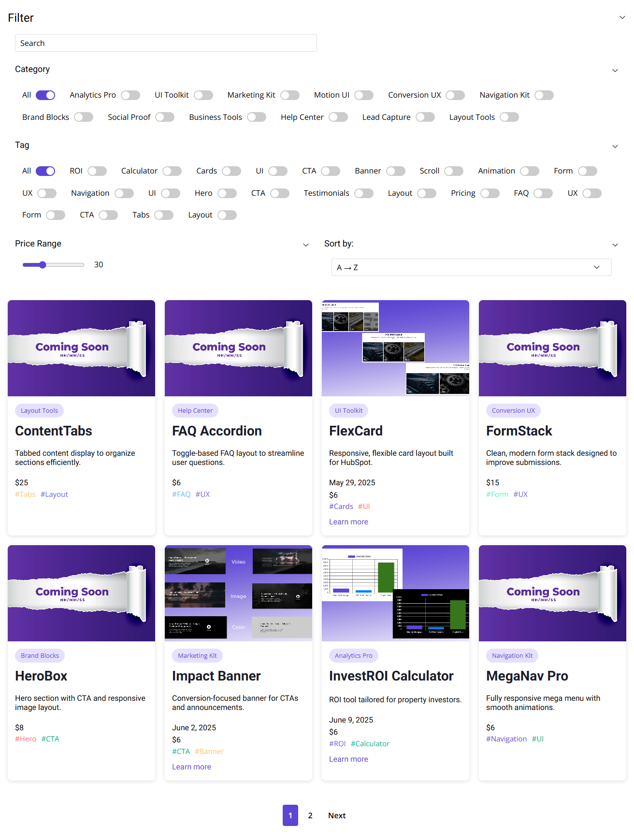This screenshot has width=634, height=840.
Task: Click into the Search input field
Action: tap(166, 43)
